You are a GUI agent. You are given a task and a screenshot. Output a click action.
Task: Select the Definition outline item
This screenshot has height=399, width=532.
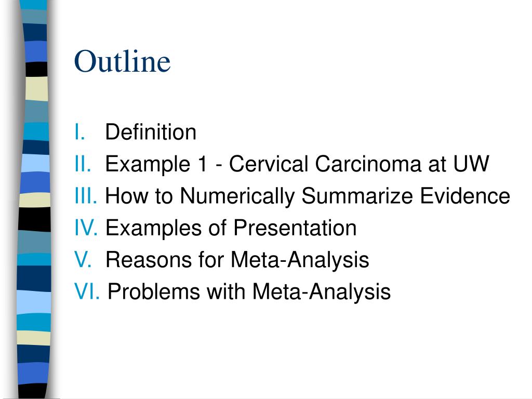pyautogui.click(x=151, y=132)
